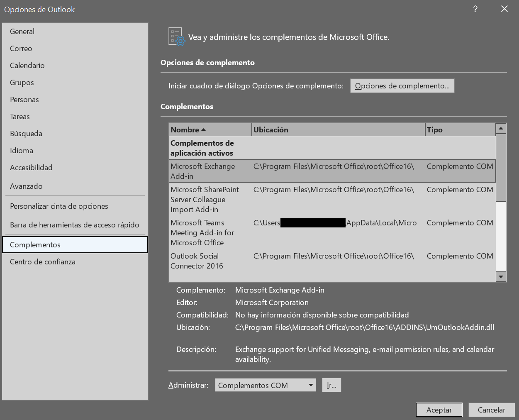Open the Idioma settings category
Viewport: 519px width, 420px height.
pos(75,151)
